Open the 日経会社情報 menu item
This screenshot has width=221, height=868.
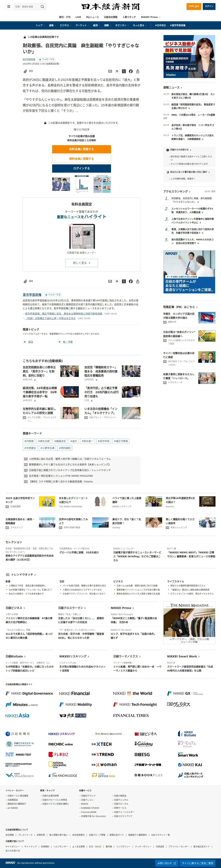[111, 17]
